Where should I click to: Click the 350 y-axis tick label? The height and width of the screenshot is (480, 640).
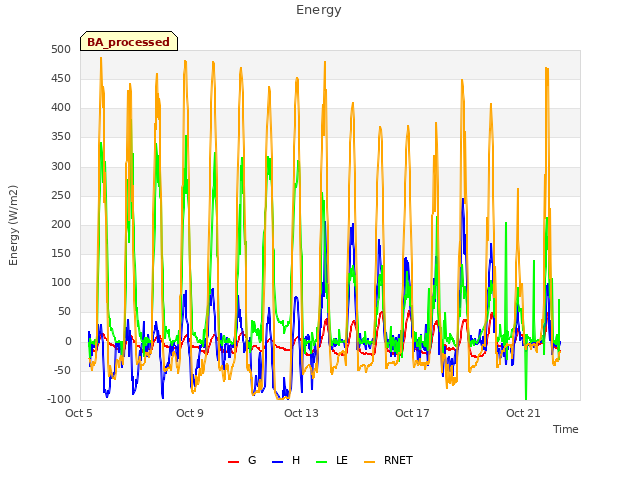[61, 137]
